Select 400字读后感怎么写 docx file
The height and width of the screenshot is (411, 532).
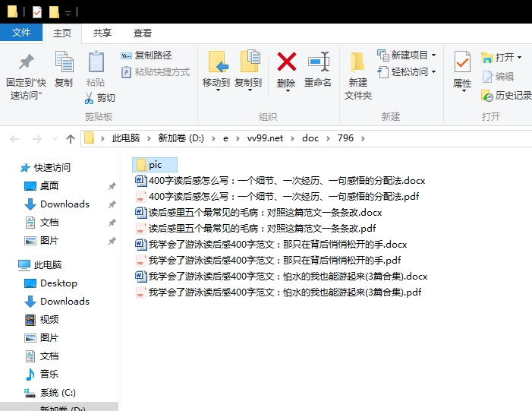(280, 180)
